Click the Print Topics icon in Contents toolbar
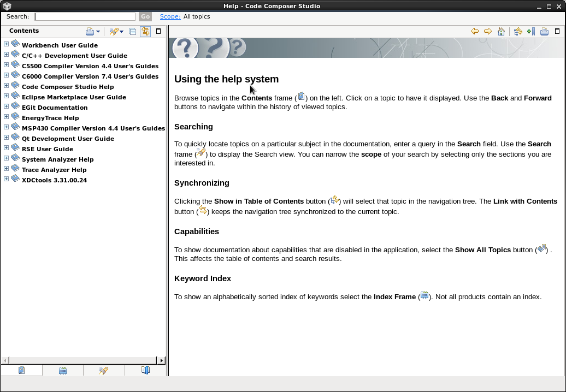 point(90,32)
